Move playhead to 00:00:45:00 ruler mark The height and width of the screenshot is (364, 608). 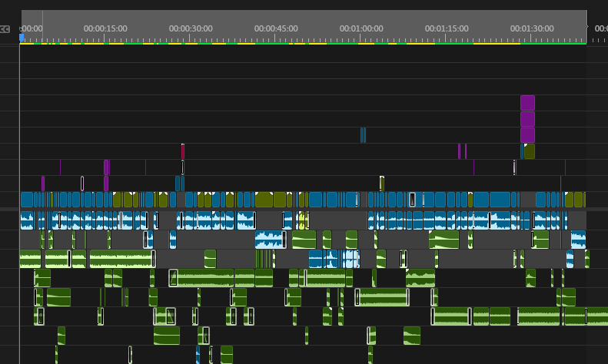[276, 28]
